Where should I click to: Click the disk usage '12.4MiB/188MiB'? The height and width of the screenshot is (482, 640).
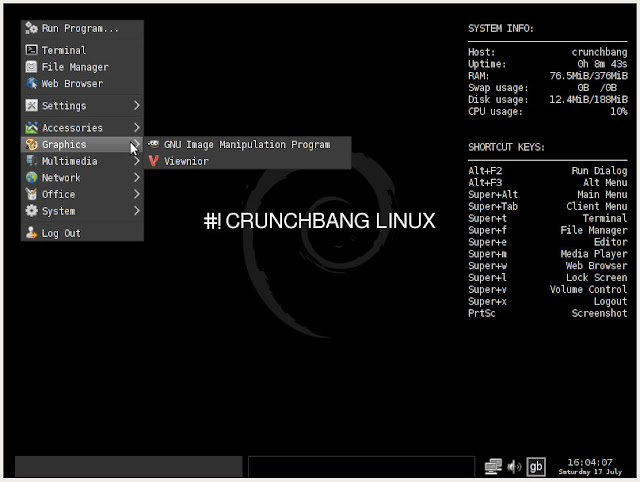[x=589, y=99]
